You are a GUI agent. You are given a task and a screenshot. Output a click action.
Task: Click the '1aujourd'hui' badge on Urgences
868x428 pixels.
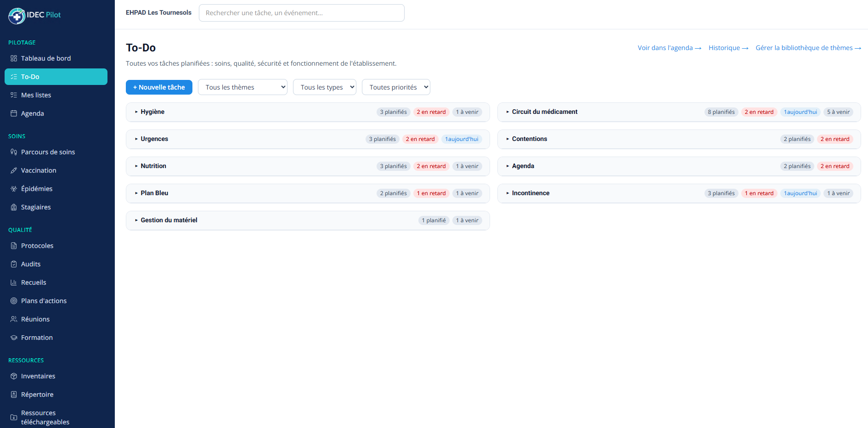point(462,139)
